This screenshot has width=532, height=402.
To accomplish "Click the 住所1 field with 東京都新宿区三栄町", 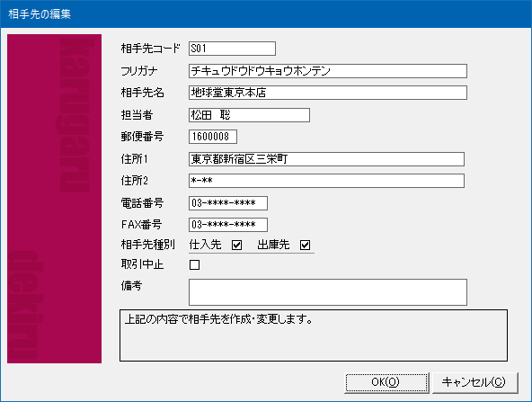I will point(326,159).
